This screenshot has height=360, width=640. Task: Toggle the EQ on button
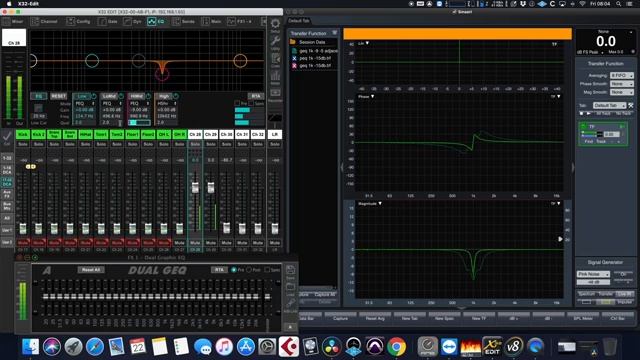coord(38,96)
